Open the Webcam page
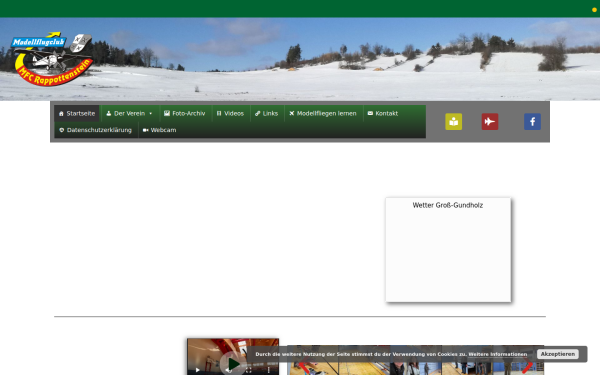The width and height of the screenshot is (600, 375). (x=160, y=130)
